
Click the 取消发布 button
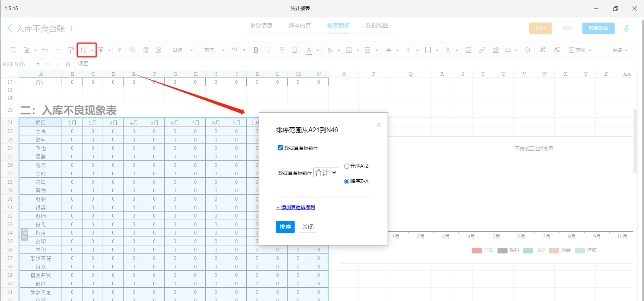pyautogui.click(x=599, y=28)
